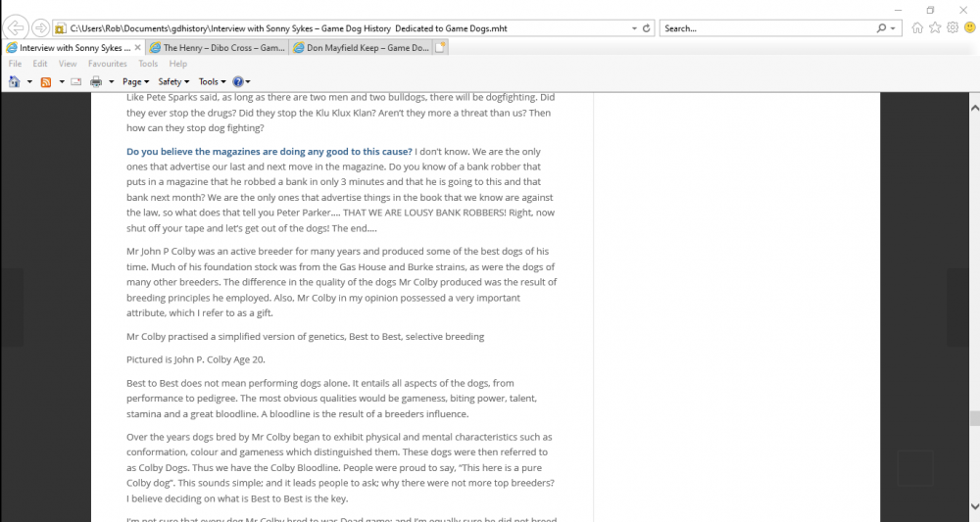Viewport: 980px width, 522px height.
Task: Click the line "Mr Colby practised a simplified version"
Action: [x=305, y=337]
